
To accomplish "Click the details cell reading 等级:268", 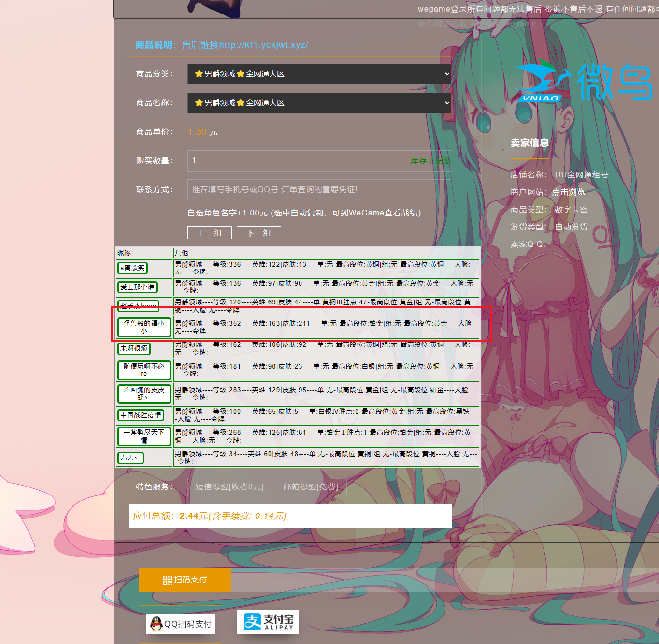I will (326, 436).
